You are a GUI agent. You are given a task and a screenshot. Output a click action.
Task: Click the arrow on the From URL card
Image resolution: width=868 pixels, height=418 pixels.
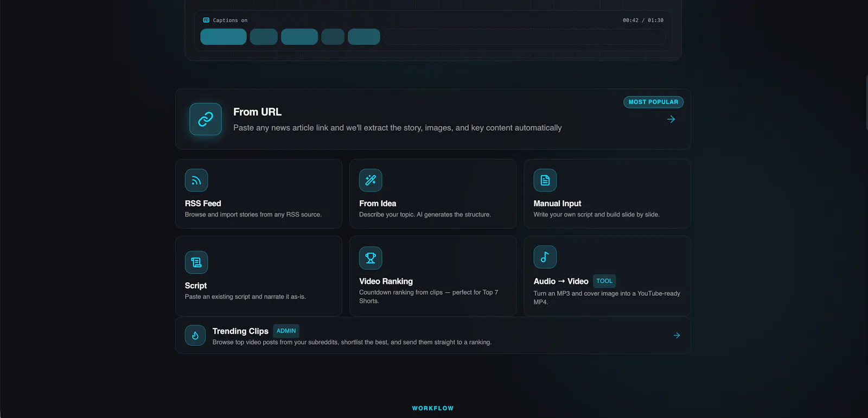tap(671, 119)
